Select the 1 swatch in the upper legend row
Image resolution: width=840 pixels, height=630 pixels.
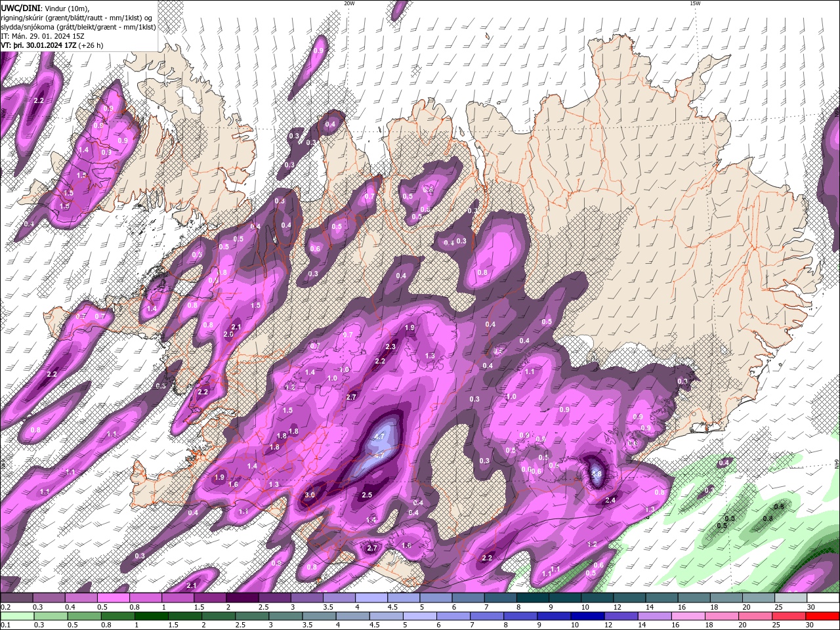[x=178, y=598]
